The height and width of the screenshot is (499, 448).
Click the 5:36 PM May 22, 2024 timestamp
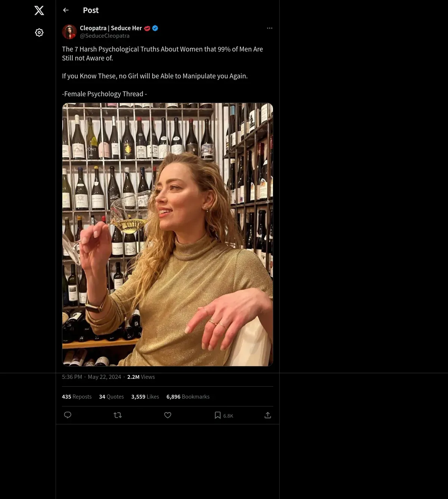91,377
